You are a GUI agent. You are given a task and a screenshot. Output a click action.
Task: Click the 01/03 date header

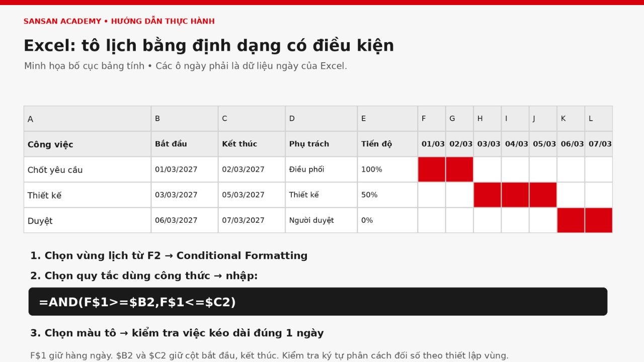(432, 144)
